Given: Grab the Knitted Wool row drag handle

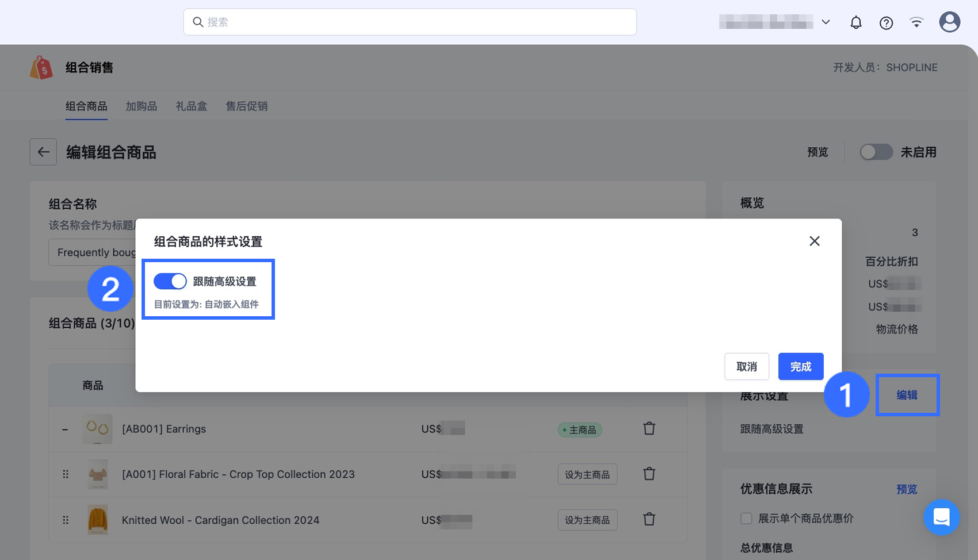Looking at the screenshot, I should (x=66, y=520).
